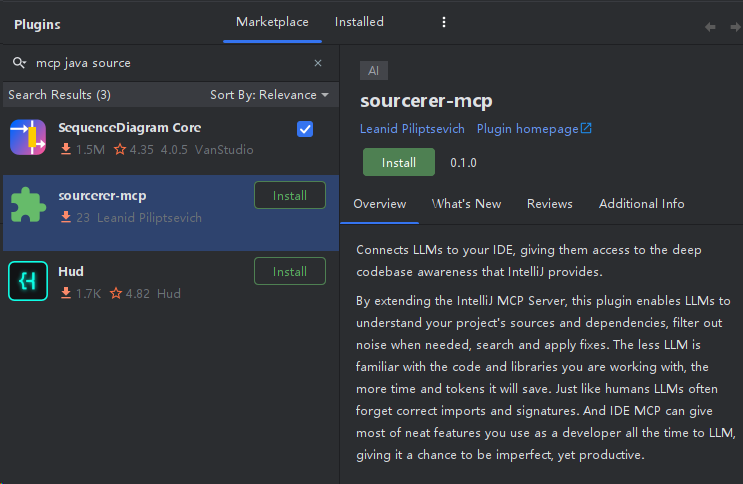The image size is (743, 484).
Task: Click the Search Results (3) header
Action: [59, 95]
